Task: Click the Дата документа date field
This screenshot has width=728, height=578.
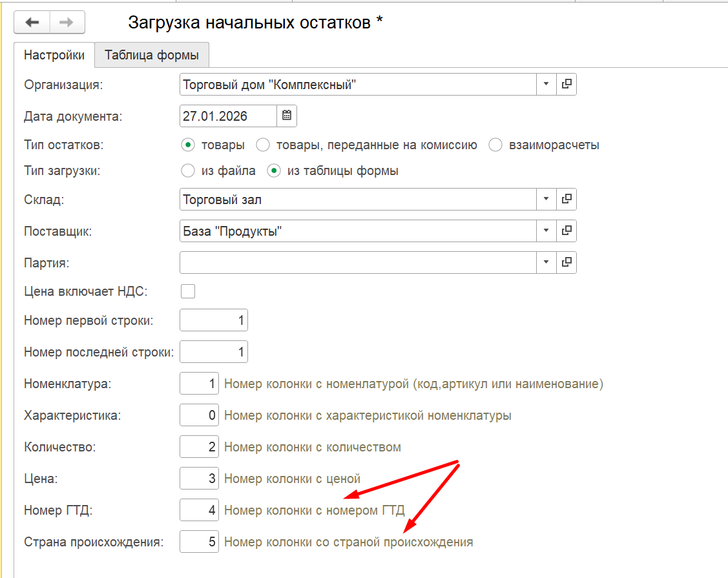Action: [229, 116]
